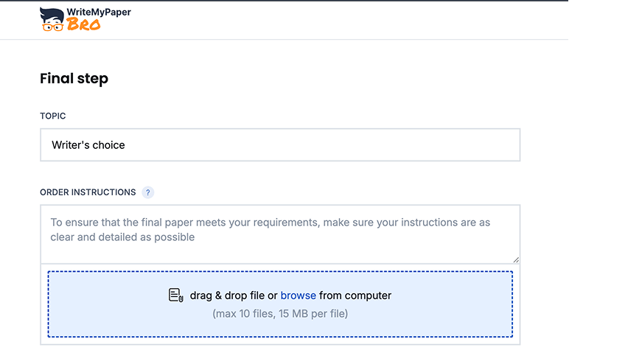Viewport: 642px width, 364px height.
Task: Click the textarea resize handle corner
Action: pyautogui.click(x=515, y=259)
